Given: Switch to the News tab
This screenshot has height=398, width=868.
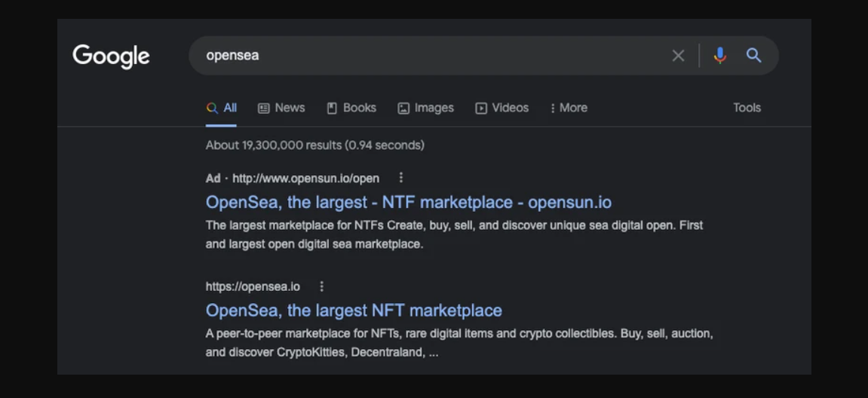Looking at the screenshot, I should 282,108.
